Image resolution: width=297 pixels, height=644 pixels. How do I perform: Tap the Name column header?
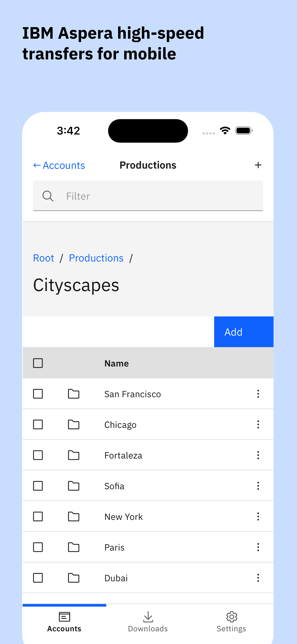click(116, 363)
